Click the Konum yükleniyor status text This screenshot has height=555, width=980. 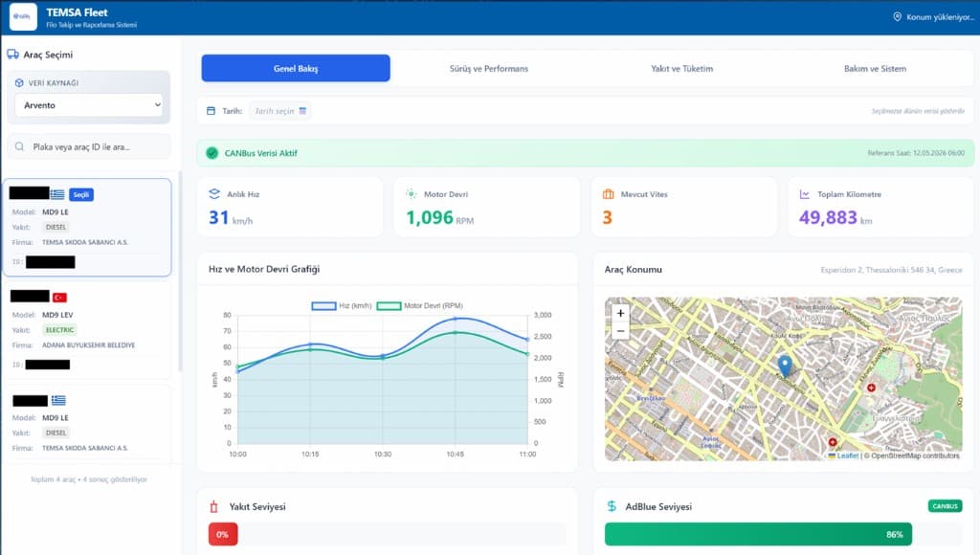940,17
